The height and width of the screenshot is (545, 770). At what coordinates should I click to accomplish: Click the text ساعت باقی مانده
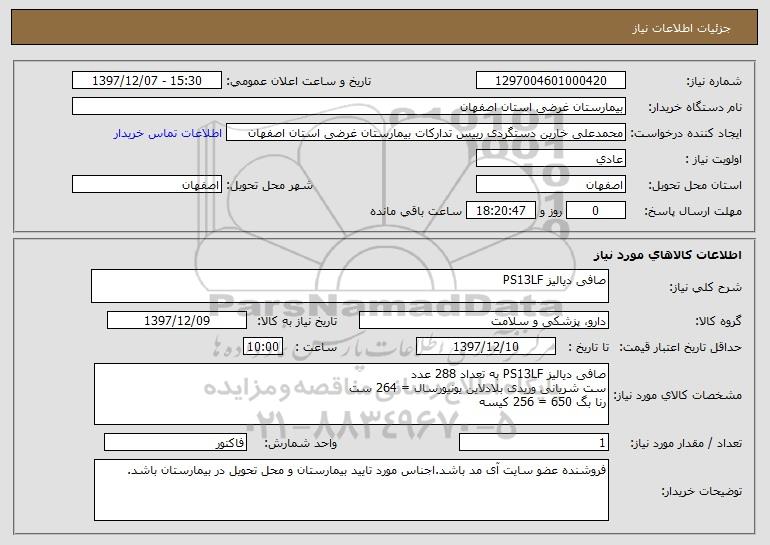416,212
